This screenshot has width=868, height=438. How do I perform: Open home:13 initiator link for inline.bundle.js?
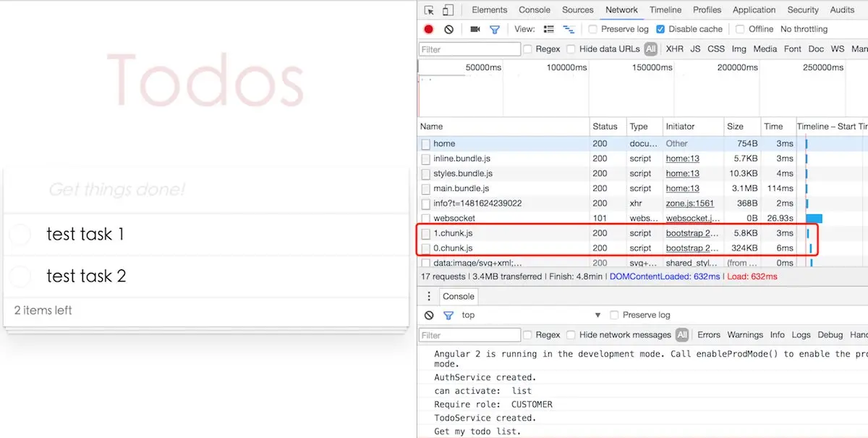pyautogui.click(x=683, y=159)
